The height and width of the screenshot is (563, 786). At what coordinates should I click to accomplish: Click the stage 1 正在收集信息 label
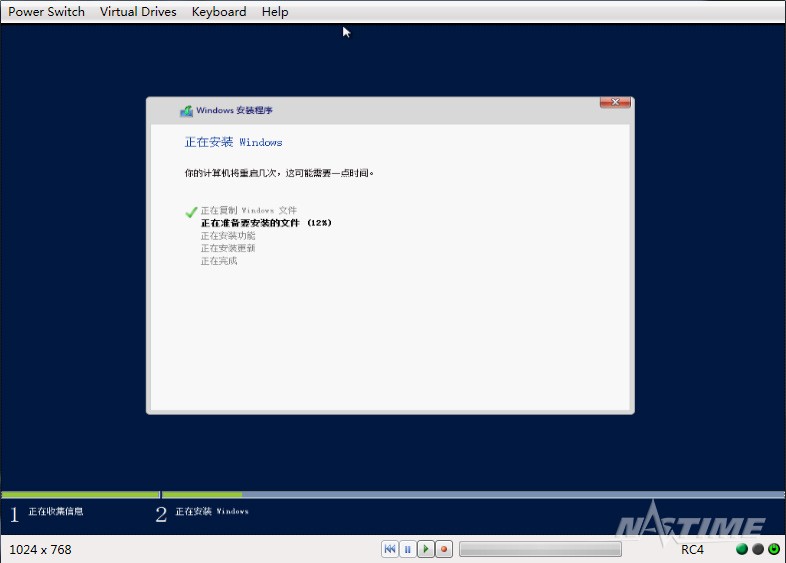coord(56,511)
